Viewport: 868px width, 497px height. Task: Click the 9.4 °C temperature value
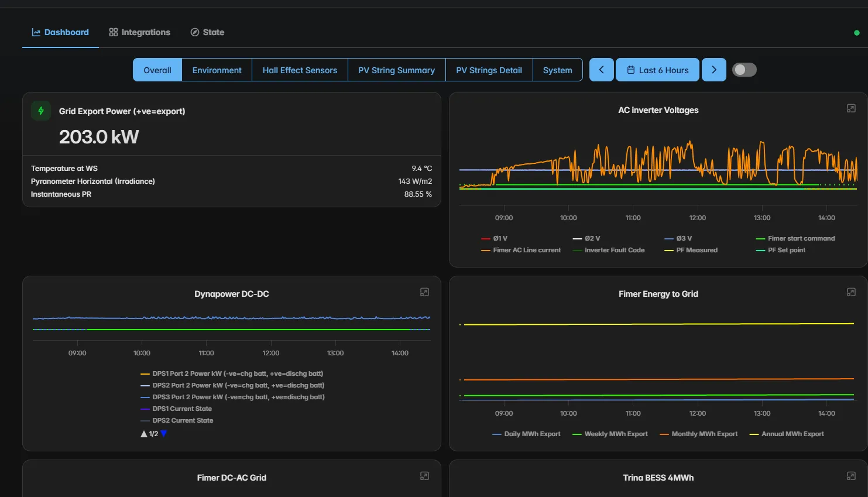pyautogui.click(x=422, y=169)
